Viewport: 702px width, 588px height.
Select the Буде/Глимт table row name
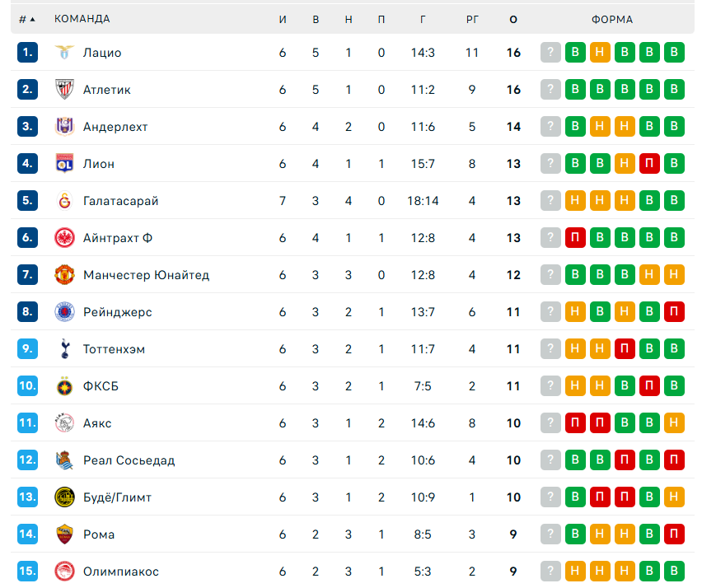[117, 497]
